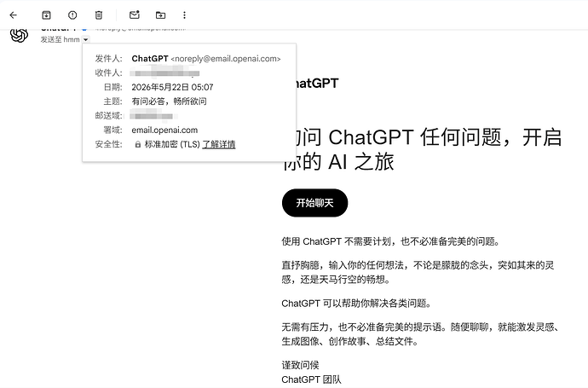This screenshot has width=588, height=388.
Task: Report this email as spam
Action: click(72, 15)
